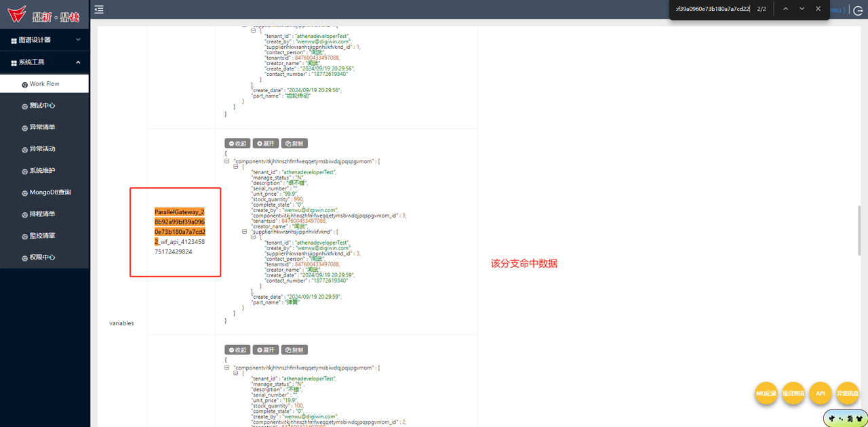Image resolution: width=868 pixels, height=427 pixels.
Task: Click the API floating round button
Action: pyautogui.click(x=820, y=393)
